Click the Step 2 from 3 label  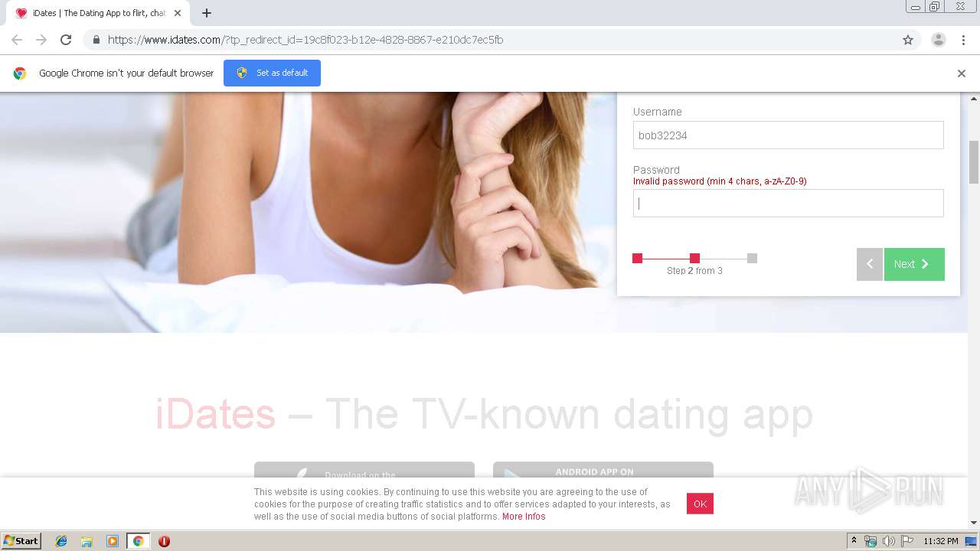pos(694,271)
